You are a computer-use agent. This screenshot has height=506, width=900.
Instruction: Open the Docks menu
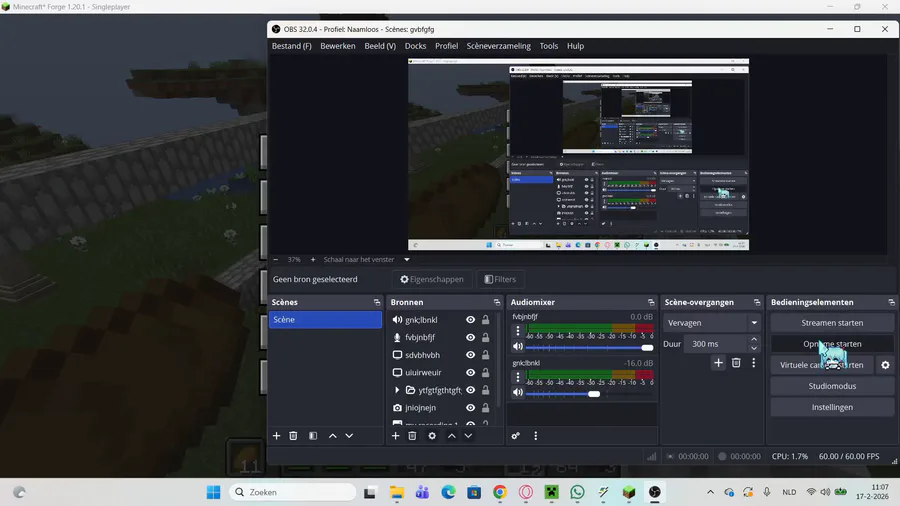[x=415, y=46]
